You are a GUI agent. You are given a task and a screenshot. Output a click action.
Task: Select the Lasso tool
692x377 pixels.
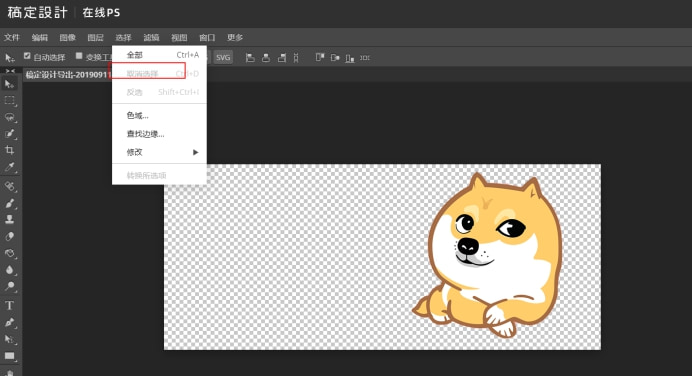pos(9,117)
